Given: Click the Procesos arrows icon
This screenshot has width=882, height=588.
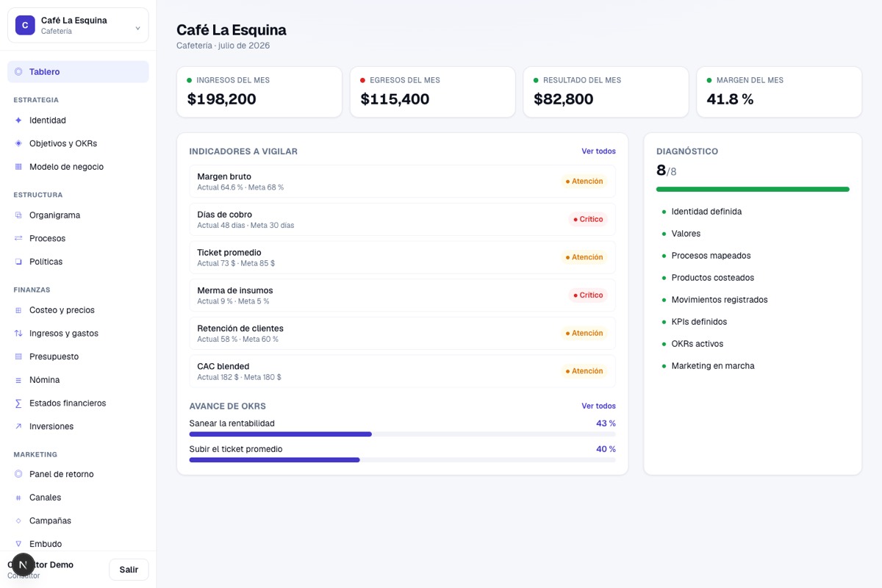Looking at the screenshot, I should (x=18, y=238).
